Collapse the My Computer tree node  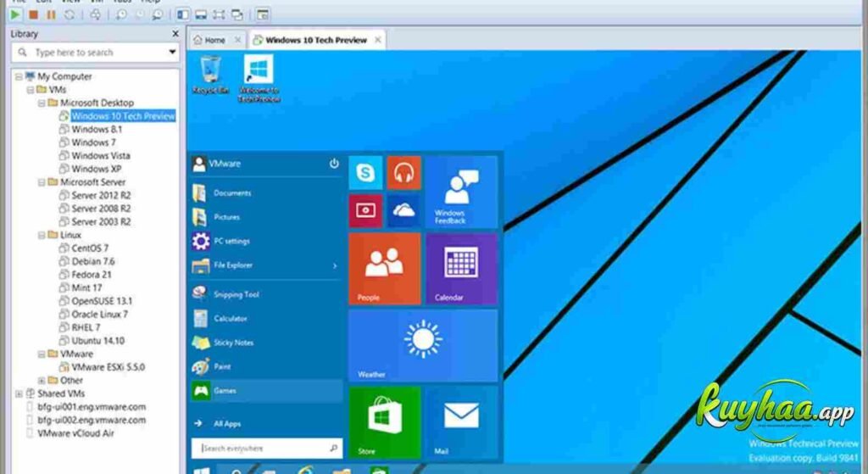pos(19,76)
